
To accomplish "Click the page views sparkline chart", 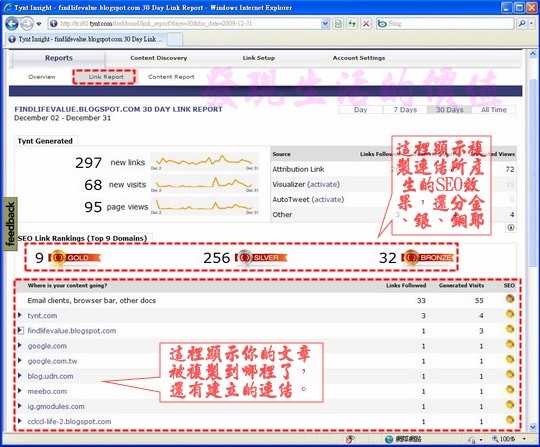I will point(205,206).
